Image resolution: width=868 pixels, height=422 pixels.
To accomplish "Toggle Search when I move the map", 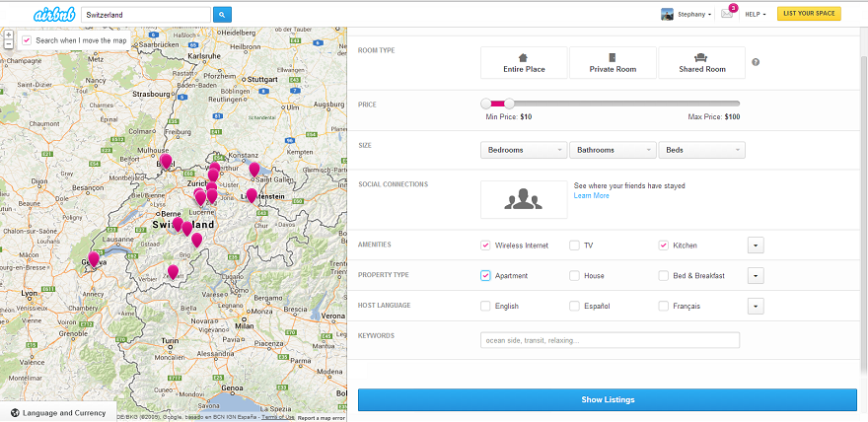I will click(27, 40).
